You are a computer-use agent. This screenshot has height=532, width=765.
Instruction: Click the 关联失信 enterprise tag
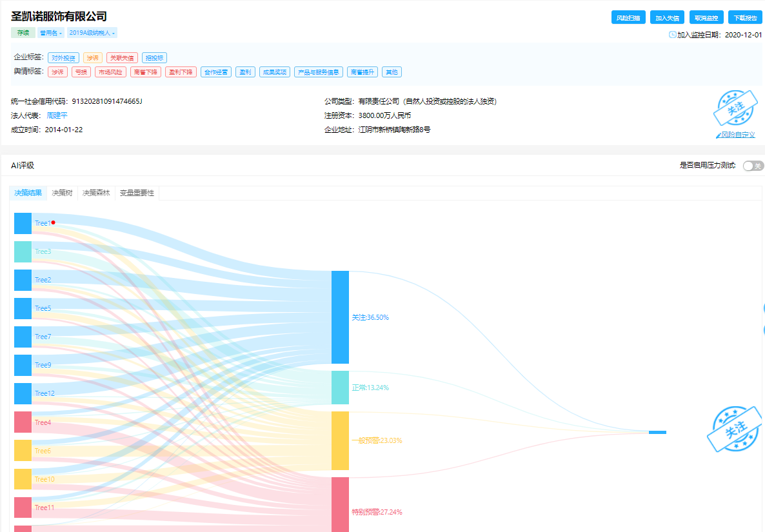point(122,57)
